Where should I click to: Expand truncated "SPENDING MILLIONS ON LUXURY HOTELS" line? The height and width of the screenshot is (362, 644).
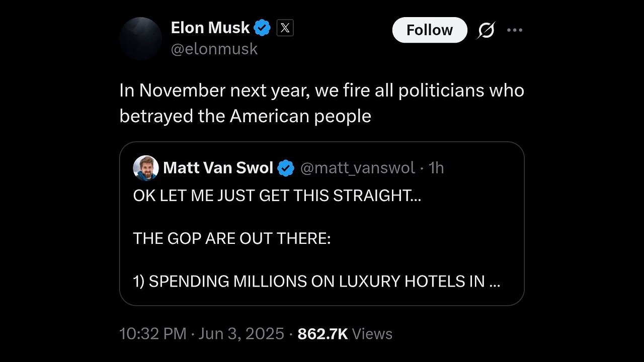pyautogui.click(x=316, y=282)
